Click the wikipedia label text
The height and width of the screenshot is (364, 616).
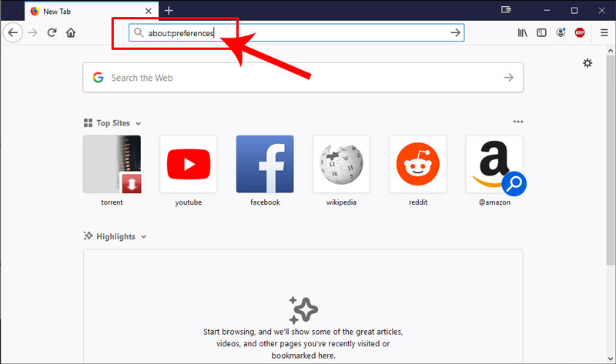click(341, 202)
